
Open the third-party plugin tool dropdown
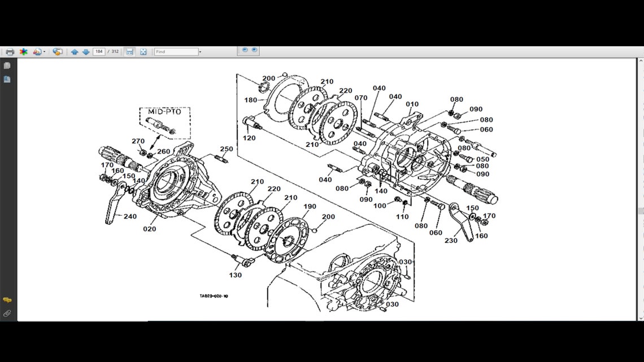click(23, 51)
